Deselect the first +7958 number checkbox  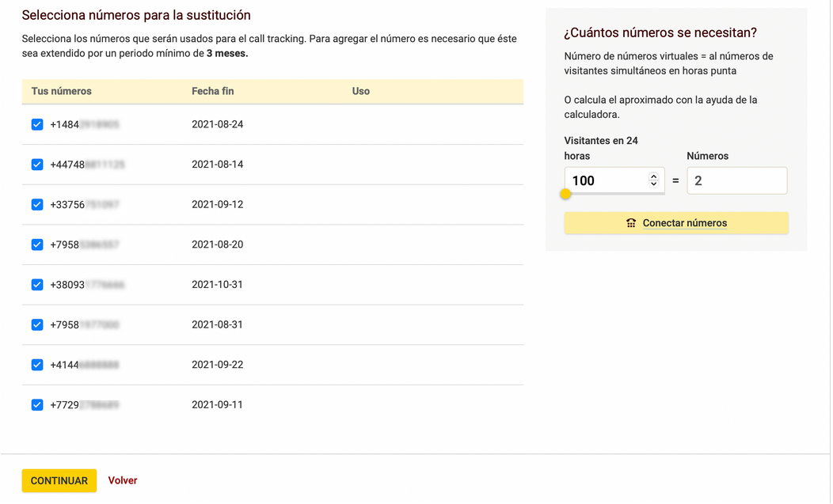(x=37, y=244)
